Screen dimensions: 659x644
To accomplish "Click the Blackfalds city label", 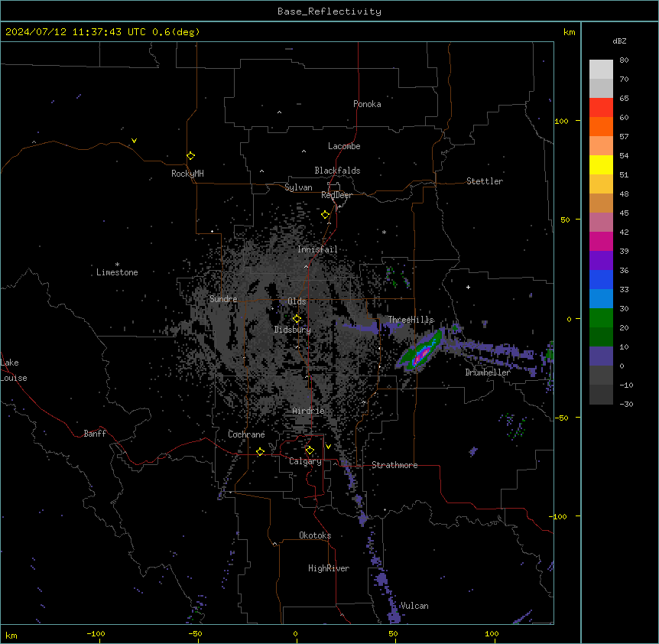I will click(x=337, y=171).
